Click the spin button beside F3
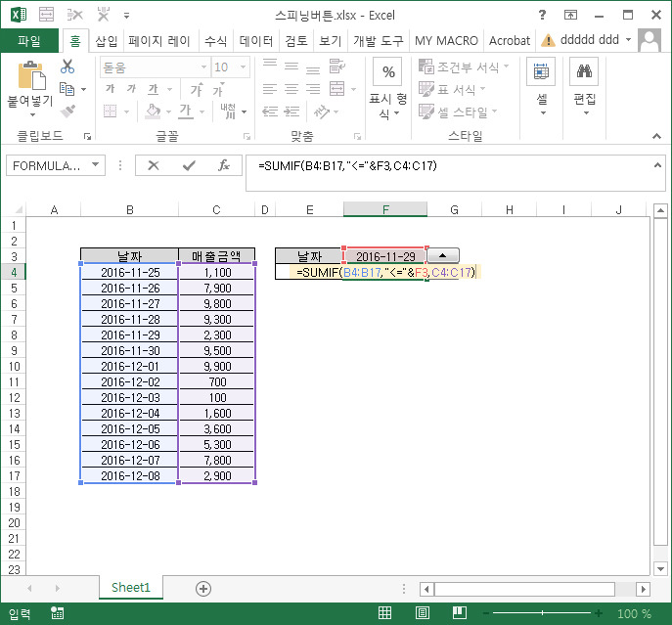The image size is (672, 625). (x=443, y=255)
